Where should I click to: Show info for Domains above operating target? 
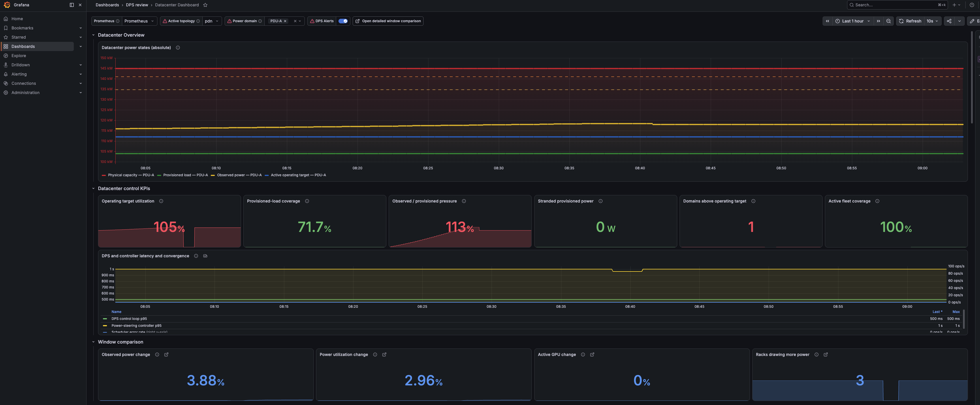coord(753,201)
